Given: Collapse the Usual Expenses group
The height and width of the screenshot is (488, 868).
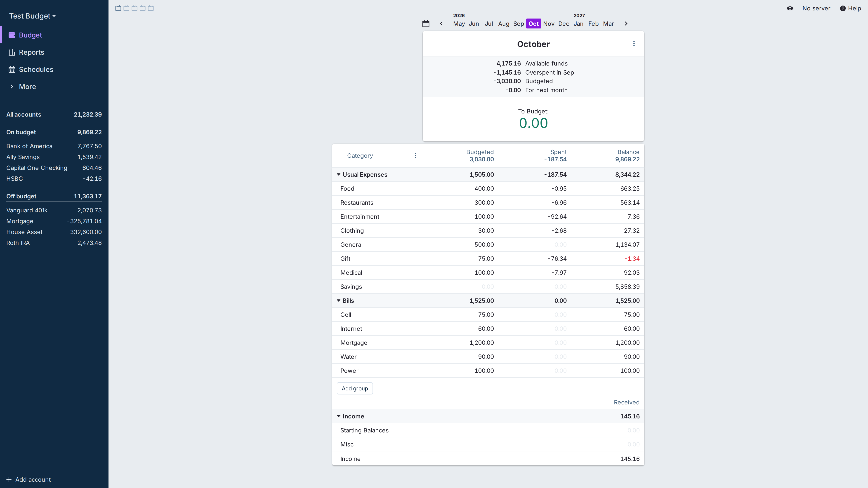Looking at the screenshot, I should tap(339, 174).
